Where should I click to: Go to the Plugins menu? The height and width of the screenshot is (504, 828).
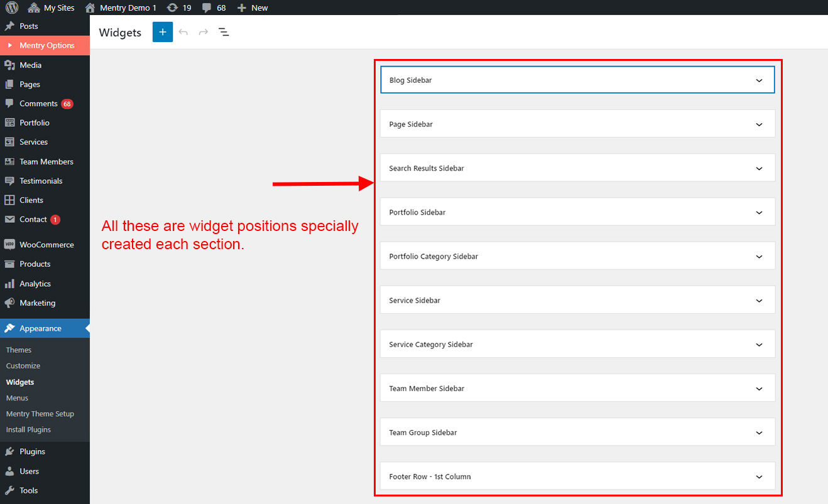coord(32,451)
